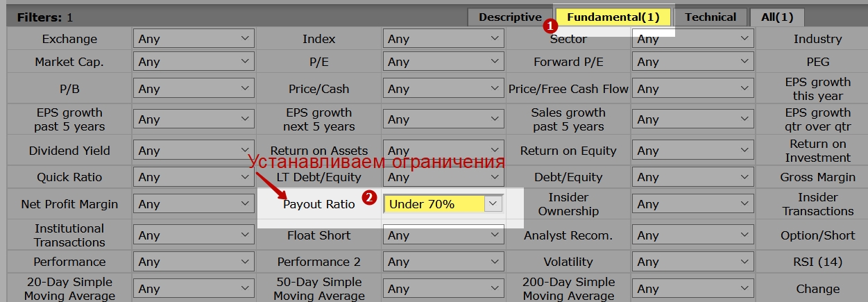Open the Fundamental(1) tab
The height and width of the screenshot is (302, 868).
pyautogui.click(x=612, y=17)
